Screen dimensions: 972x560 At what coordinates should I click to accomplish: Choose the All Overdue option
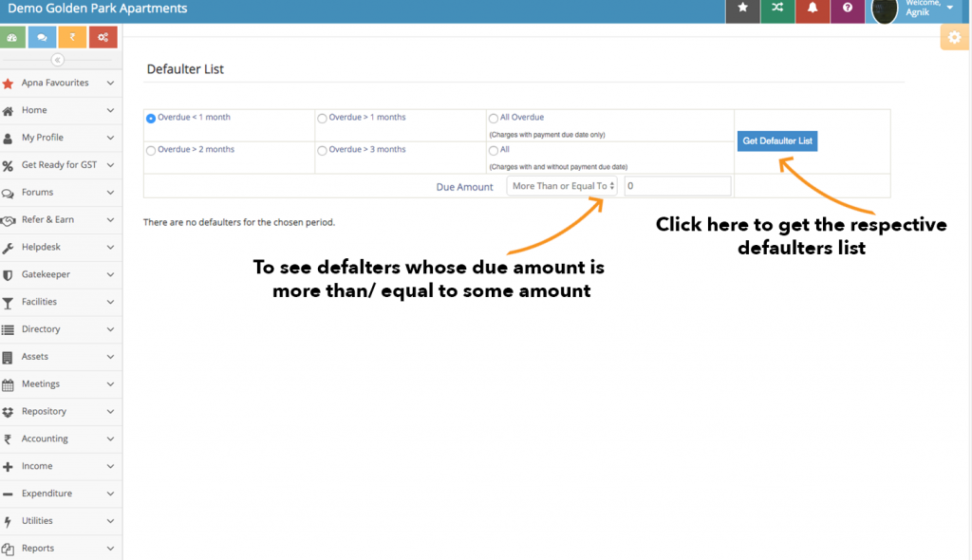(492, 117)
